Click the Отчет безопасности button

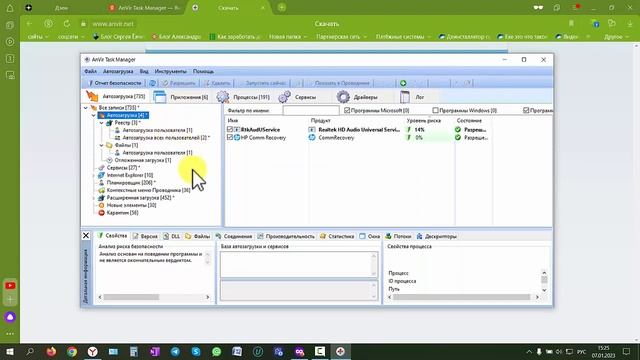click(x=114, y=83)
